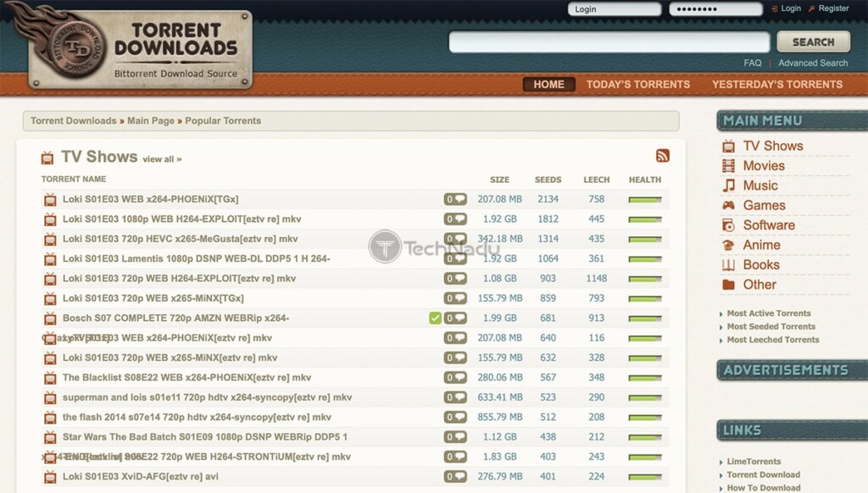Open comments for Loki S01E03 1080p WEB H264-EXPLOIT
868x493 pixels.
455,219
